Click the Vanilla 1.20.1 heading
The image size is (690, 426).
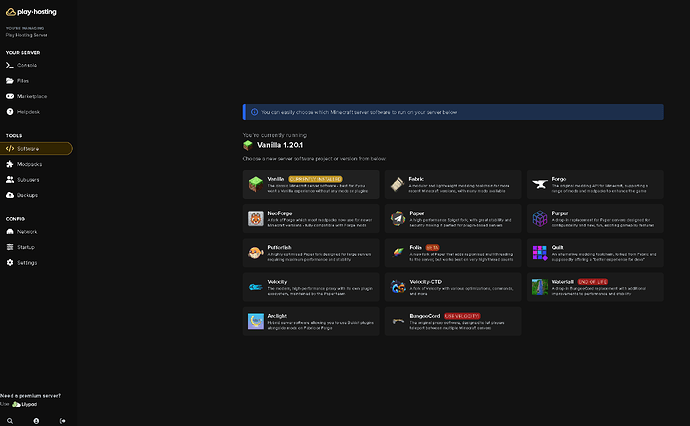point(280,145)
